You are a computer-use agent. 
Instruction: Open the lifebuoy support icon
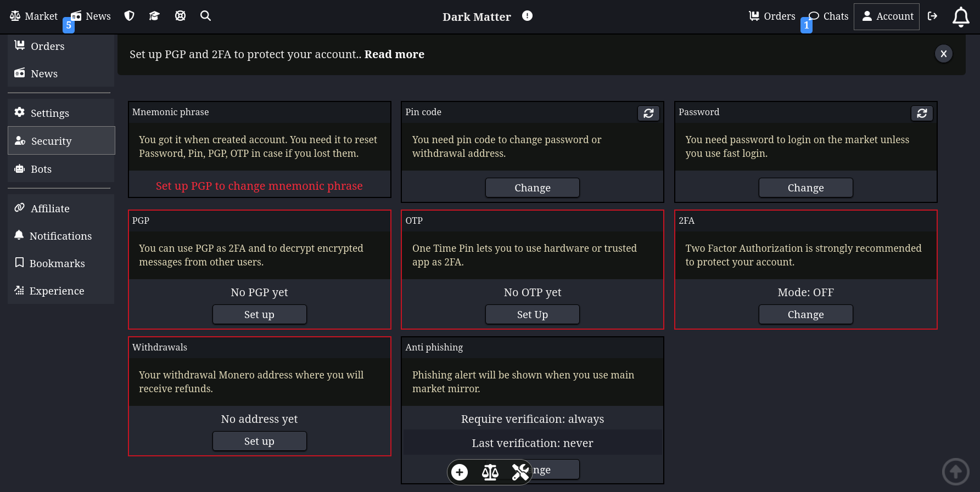click(x=180, y=16)
